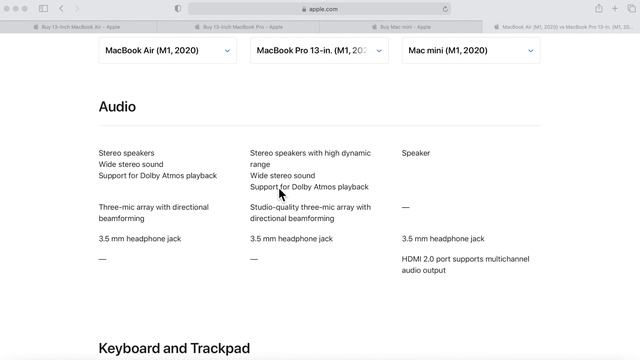Show the tab overview icon

point(631,9)
